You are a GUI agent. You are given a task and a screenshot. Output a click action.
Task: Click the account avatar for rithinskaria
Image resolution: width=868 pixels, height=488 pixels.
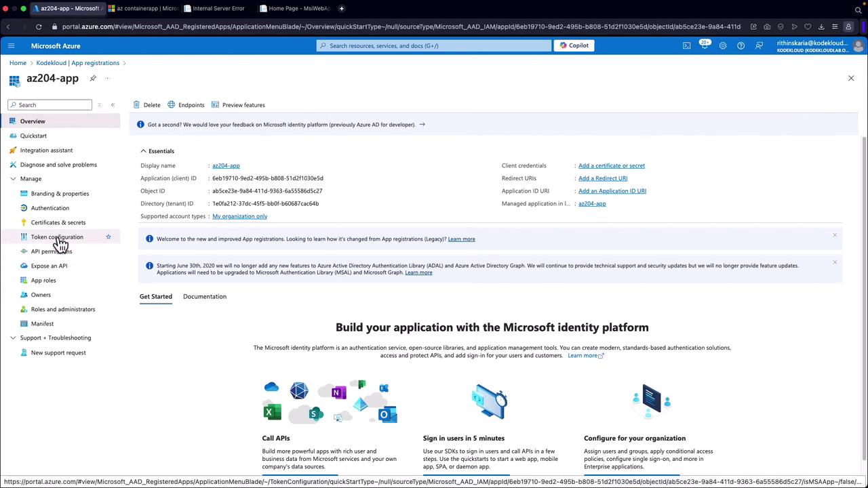[859, 45]
